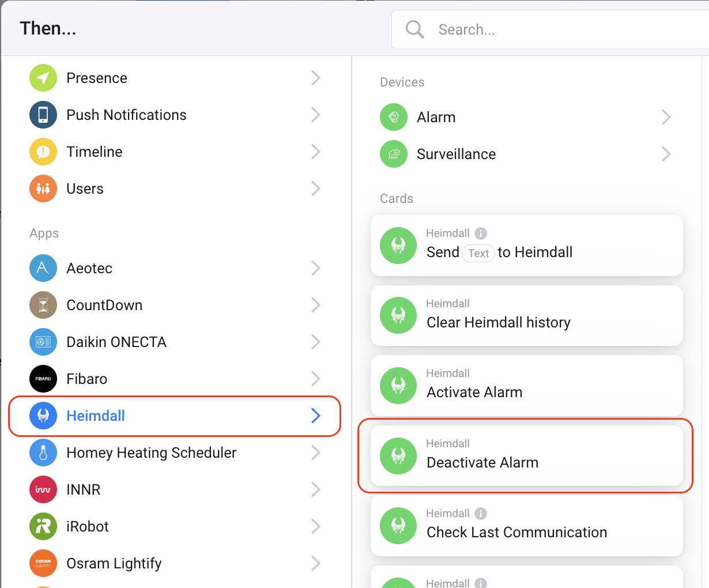The width and height of the screenshot is (709, 588).
Task: Expand the Aeotec chevron
Action: pyautogui.click(x=315, y=268)
